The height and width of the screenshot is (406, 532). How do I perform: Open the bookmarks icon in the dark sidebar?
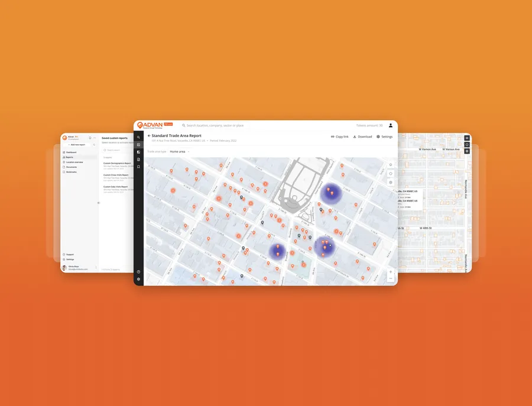tap(138, 167)
